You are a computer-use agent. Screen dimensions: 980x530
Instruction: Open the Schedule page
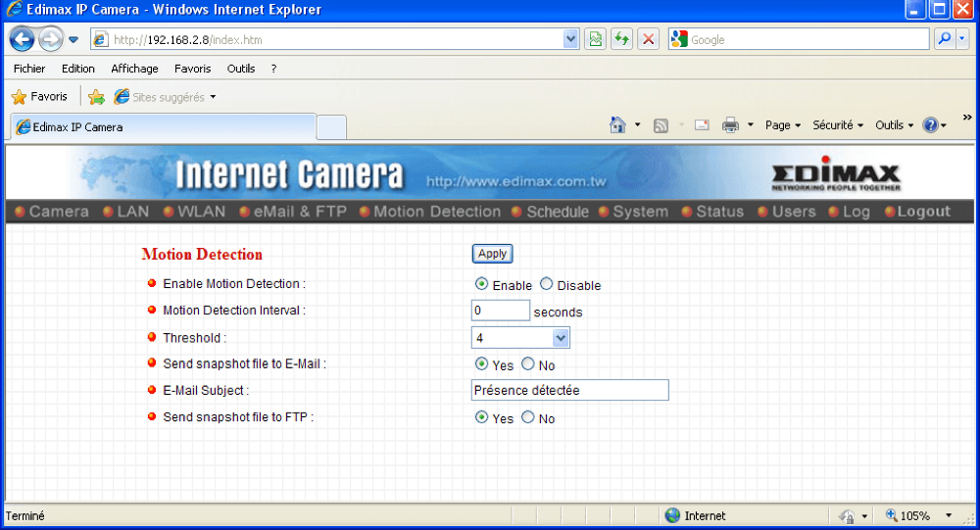550,212
